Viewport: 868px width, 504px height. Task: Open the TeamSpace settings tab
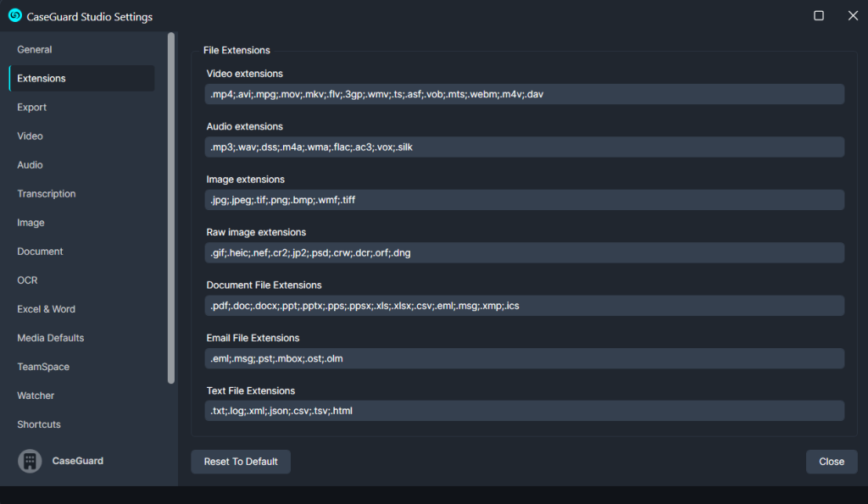click(x=43, y=367)
